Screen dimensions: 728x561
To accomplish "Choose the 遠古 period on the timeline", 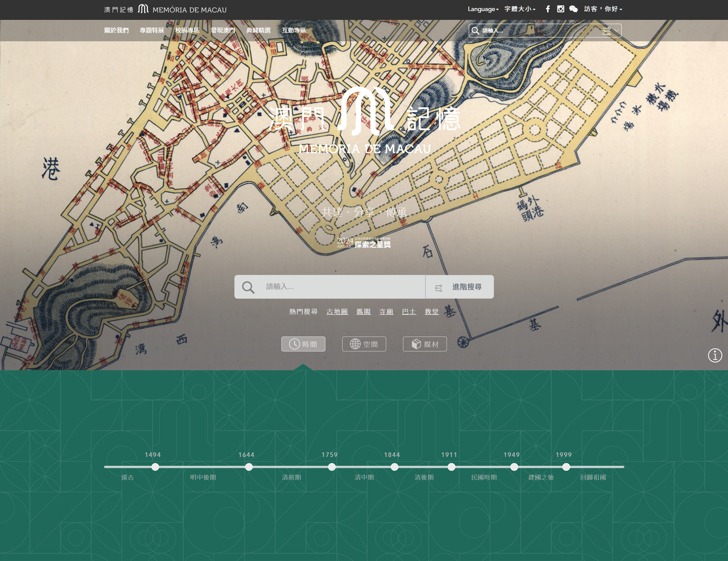I will pos(127,477).
